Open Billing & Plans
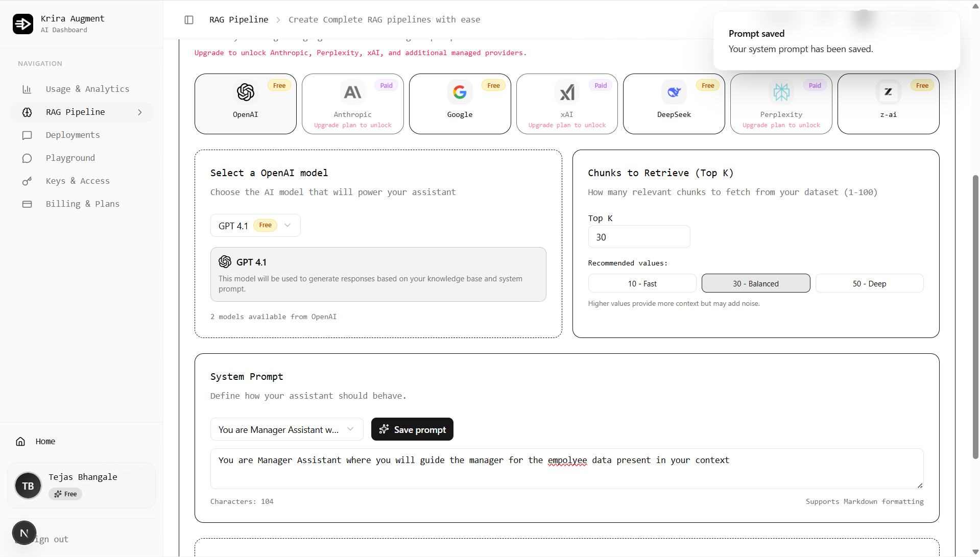The width and height of the screenshot is (980, 557). click(x=82, y=204)
